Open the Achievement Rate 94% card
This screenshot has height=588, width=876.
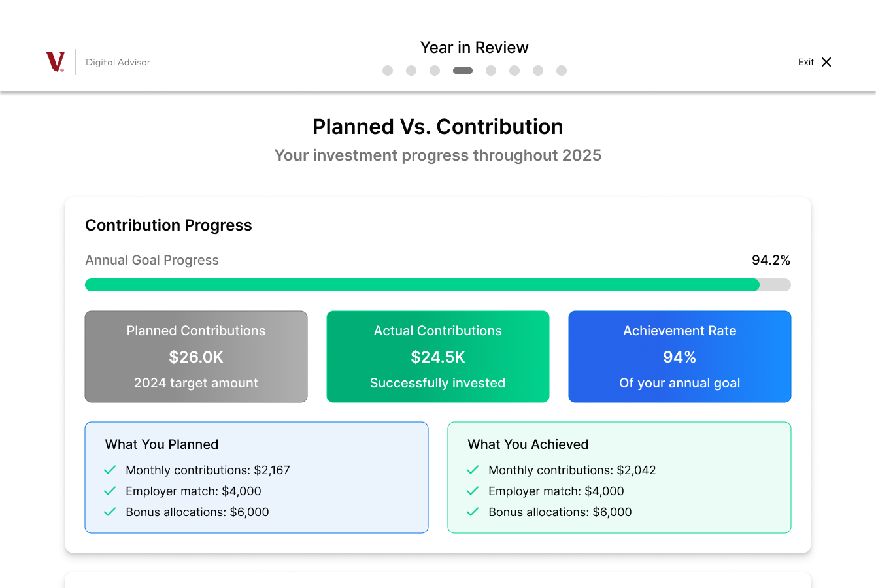[680, 357]
